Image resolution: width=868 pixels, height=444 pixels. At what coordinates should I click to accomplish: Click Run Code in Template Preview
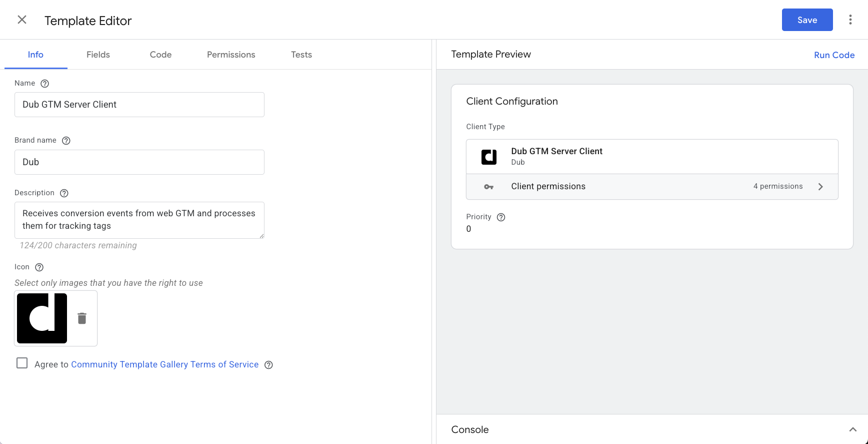[x=834, y=55]
